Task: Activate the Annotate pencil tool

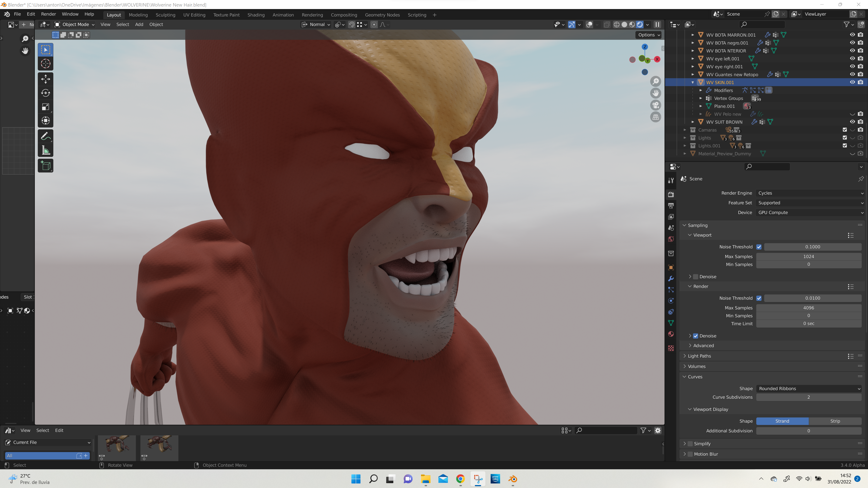Action: [x=45, y=136]
